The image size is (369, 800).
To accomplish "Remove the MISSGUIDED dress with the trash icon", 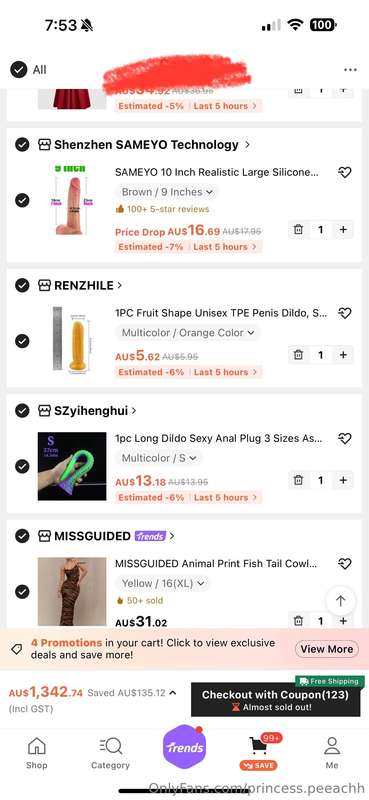I will (x=299, y=621).
